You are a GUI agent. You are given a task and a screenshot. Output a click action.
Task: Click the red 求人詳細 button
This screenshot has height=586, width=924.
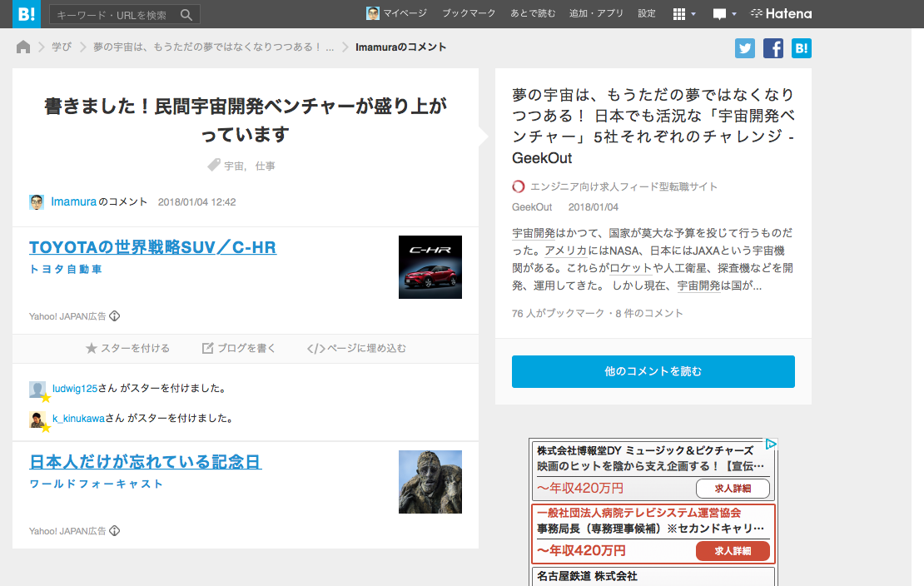(x=733, y=551)
